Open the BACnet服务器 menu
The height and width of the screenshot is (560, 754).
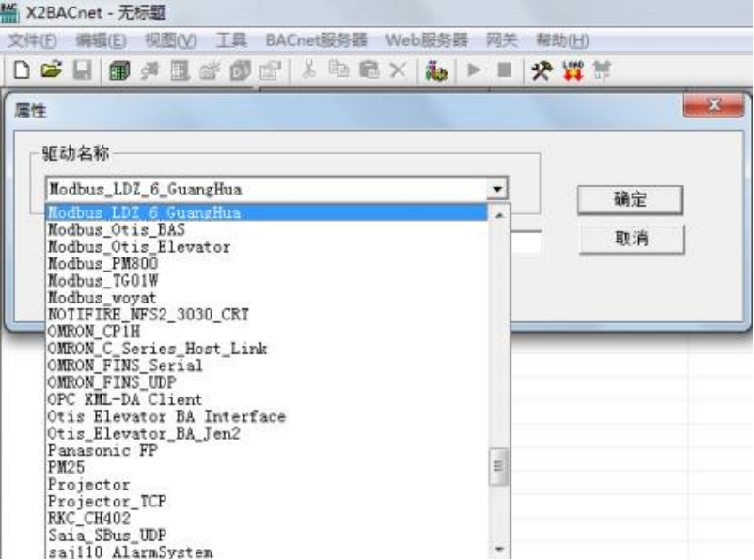point(317,40)
